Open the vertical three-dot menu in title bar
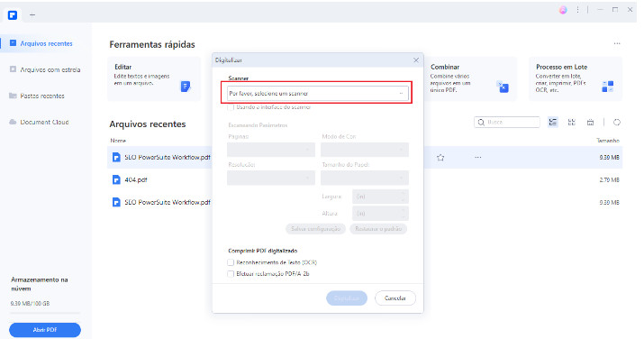The height and width of the screenshot is (339, 644). [x=577, y=9]
